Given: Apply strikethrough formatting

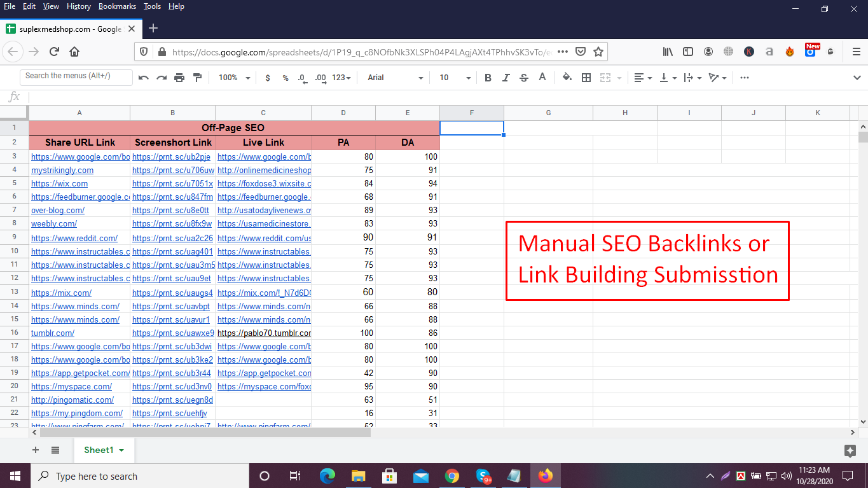Looking at the screenshot, I should pos(523,77).
